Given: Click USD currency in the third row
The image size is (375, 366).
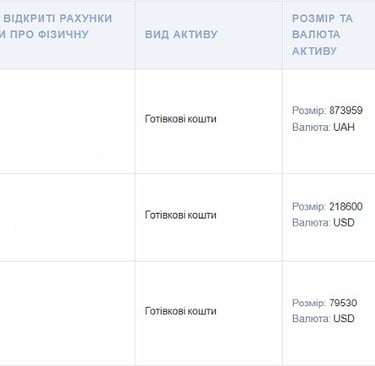Looking at the screenshot, I should [344, 318].
